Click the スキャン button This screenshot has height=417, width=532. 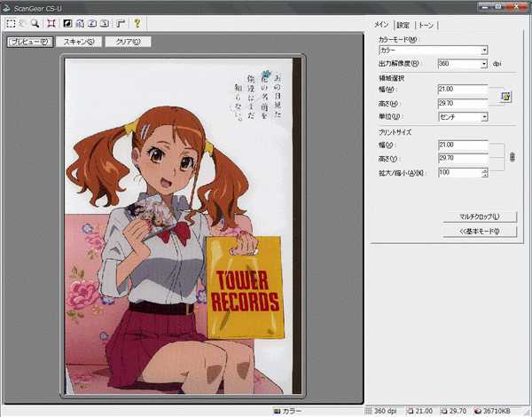coord(79,42)
